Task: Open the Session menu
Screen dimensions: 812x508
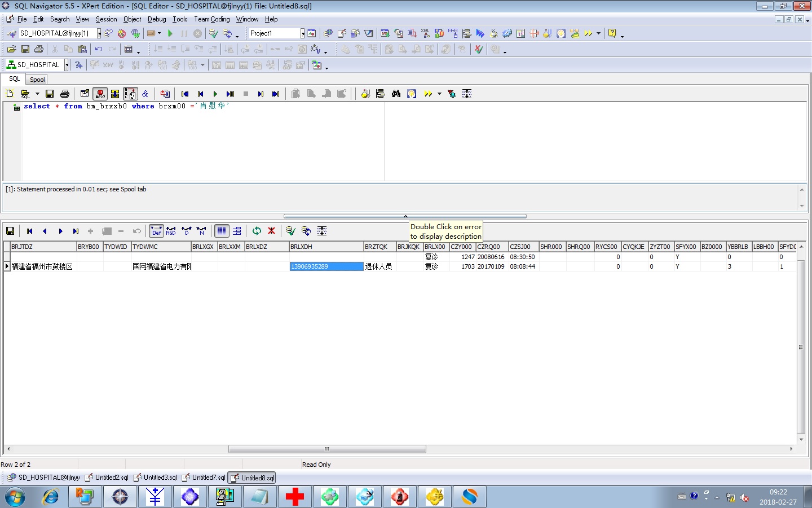Action: pyautogui.click(x=106, y=19)
